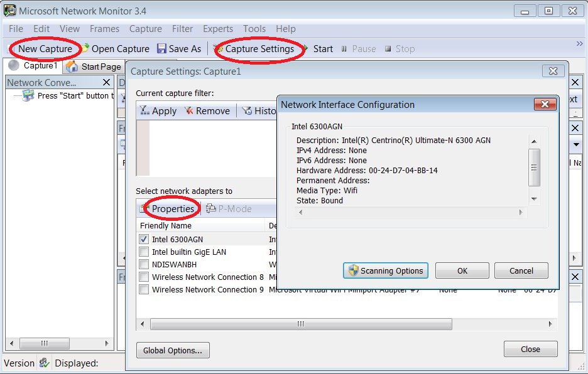588x374 pixels.
Task: Switch to the Capture1 tab
Action: point(33,66)
